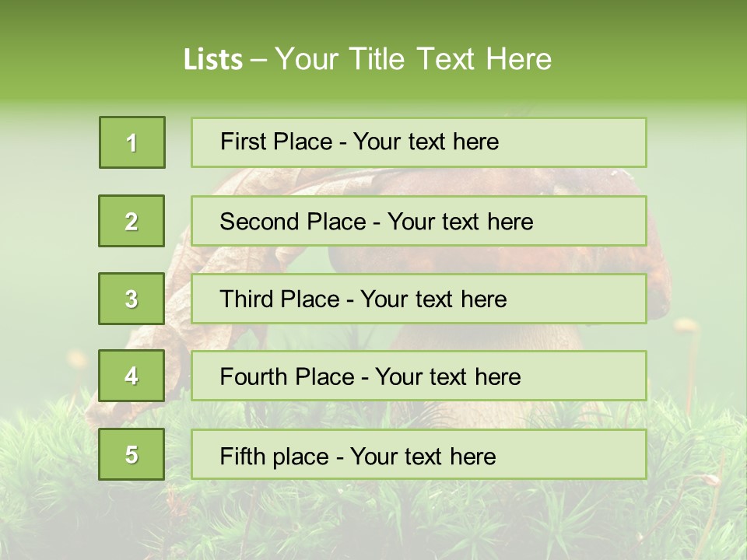Click 'Your Title Text Here' in the heading
The image size is (747, 560).
pos(413,59)
